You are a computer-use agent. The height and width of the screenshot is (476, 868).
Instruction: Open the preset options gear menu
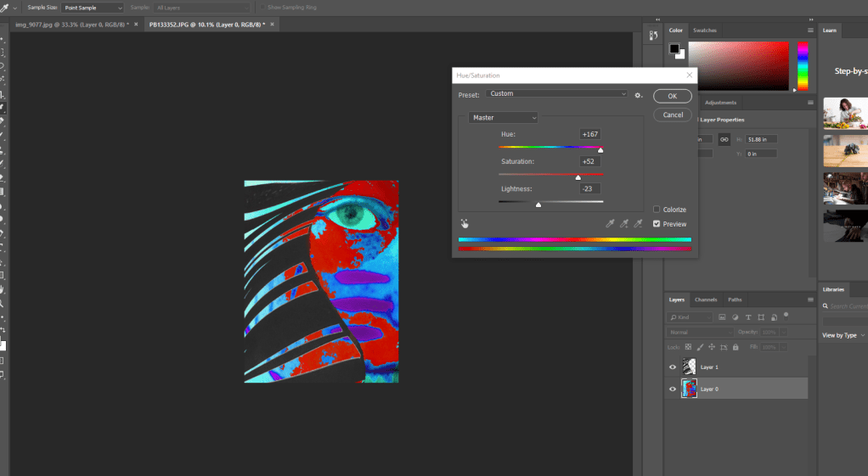pyautogui.click(x=638, y=95)
